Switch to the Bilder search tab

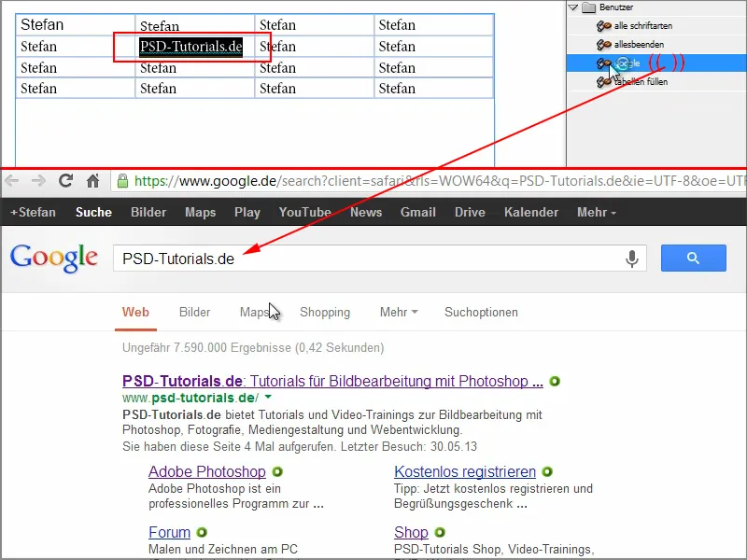coord(194,312)
